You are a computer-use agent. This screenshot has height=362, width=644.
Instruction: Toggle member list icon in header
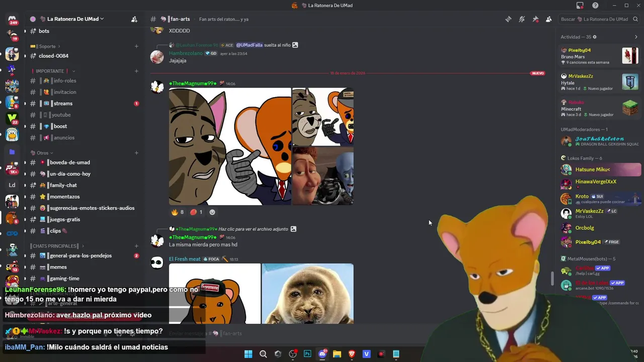(x=548, y=19)
